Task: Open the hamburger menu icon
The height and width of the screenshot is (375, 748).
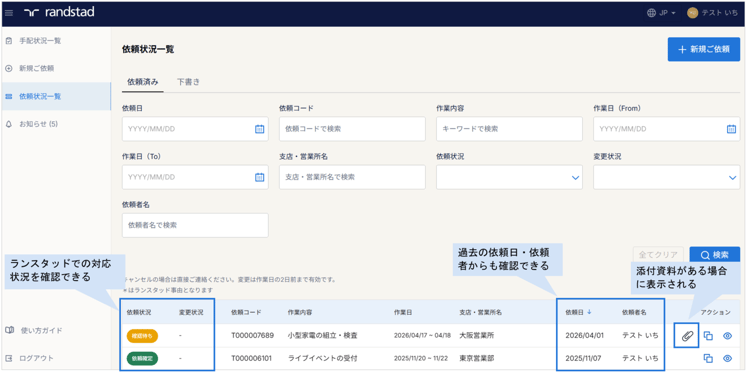Action: pos(9,13)
